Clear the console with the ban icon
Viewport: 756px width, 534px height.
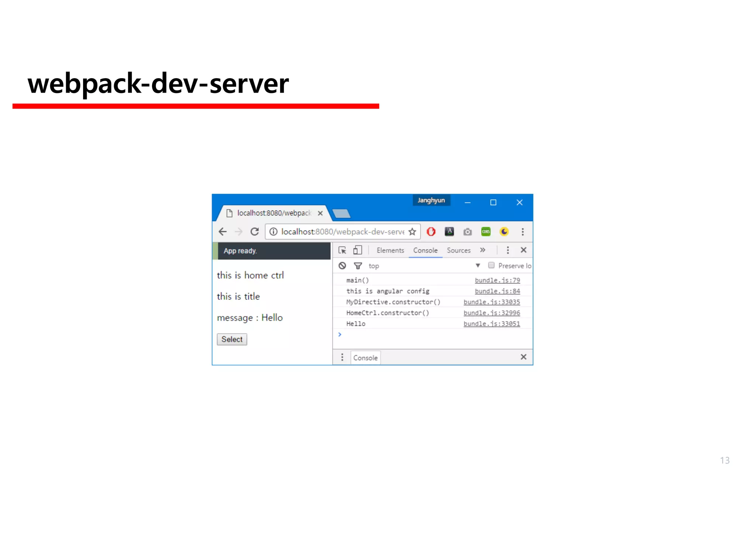pos(342,266)
